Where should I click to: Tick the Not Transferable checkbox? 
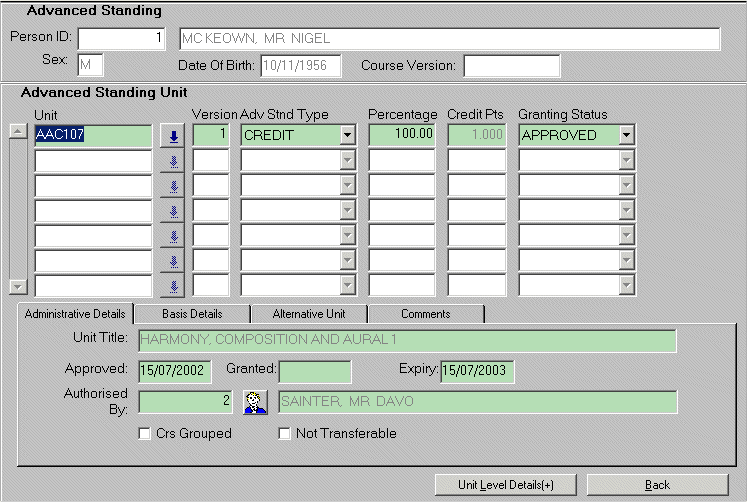click(x=284, y=434)
